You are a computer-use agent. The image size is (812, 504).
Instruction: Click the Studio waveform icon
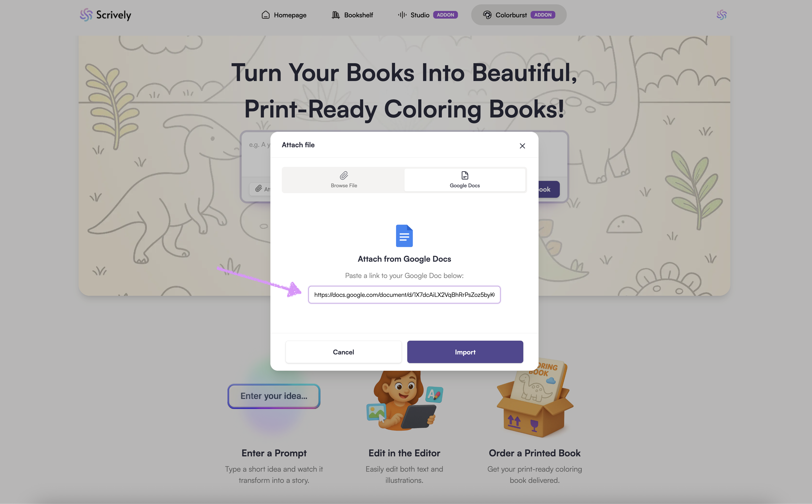402,15
